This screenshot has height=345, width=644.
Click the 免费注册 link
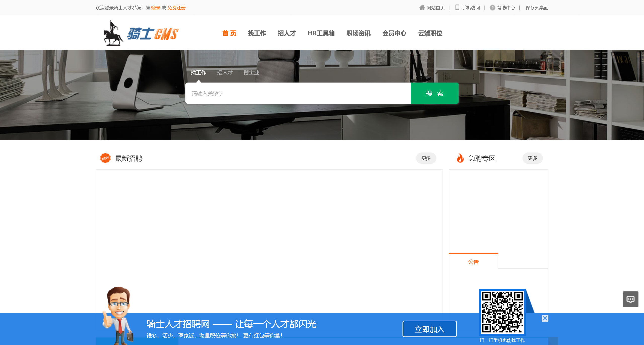coord(176,8)
